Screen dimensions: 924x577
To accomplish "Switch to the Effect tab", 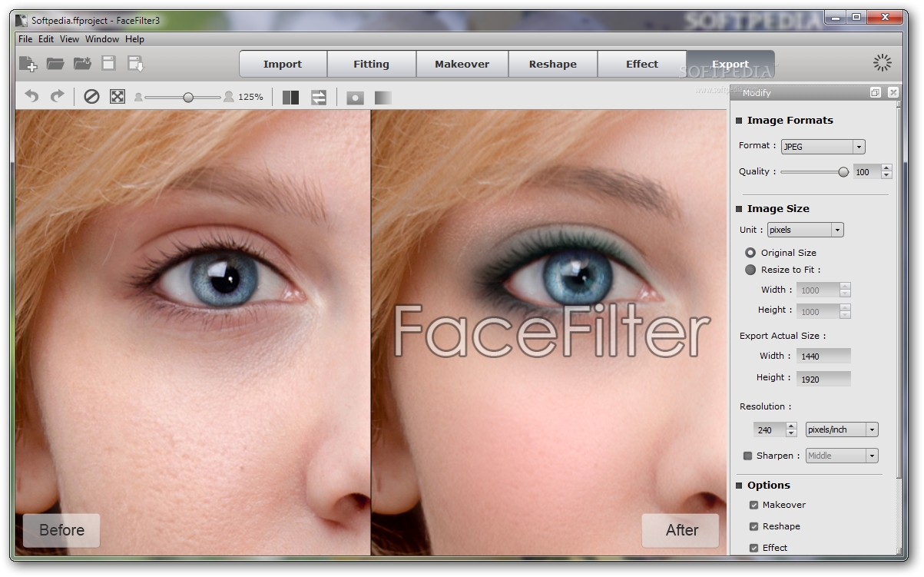I will click(642, 65).
